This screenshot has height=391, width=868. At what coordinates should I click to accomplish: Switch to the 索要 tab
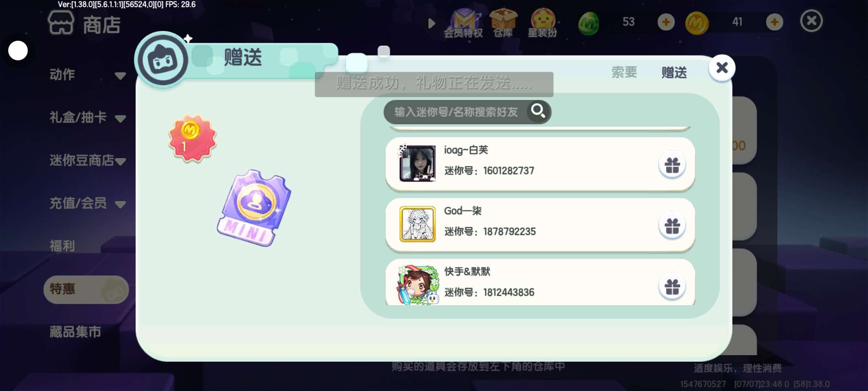pos(624,72)
